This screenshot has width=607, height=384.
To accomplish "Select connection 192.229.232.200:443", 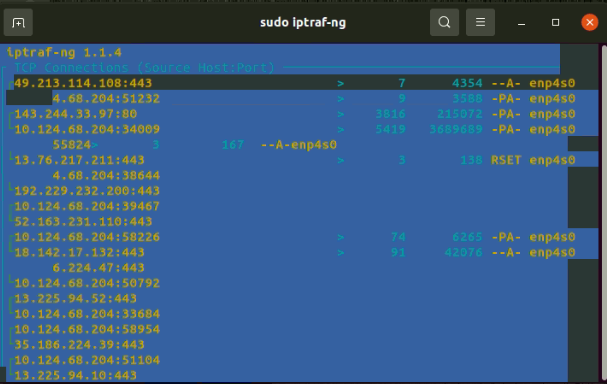I will pos(87,191).
